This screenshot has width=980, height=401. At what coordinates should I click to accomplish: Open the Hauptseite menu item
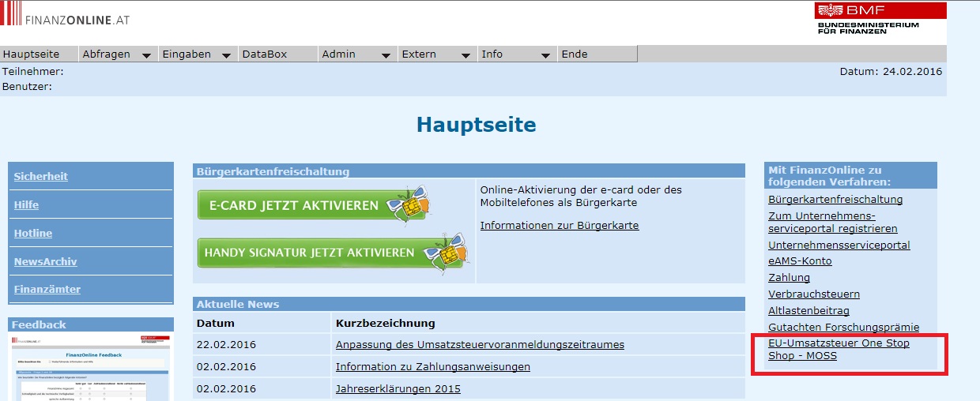(x=32, y=54)
